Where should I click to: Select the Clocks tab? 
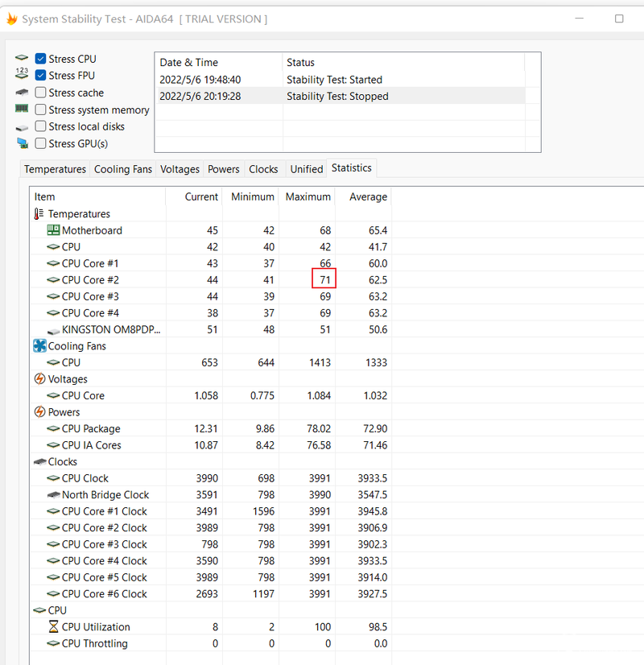pyautogui.click(x=263, y=169)
